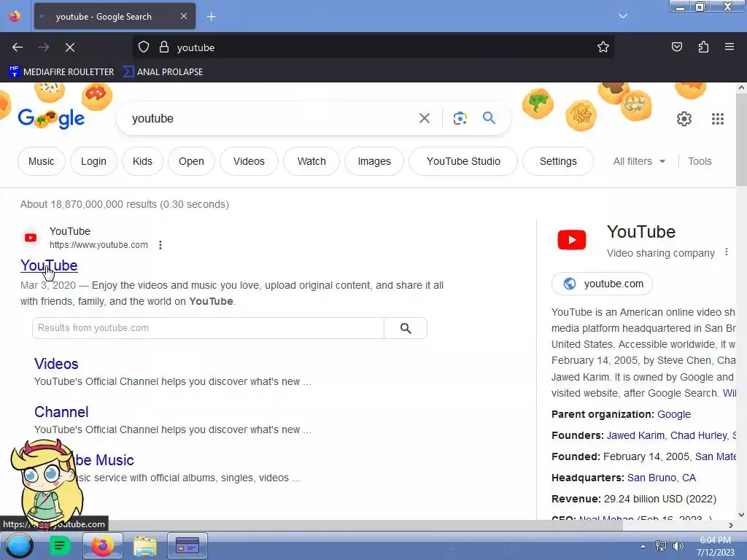Open the YouTube result title link
Image resolution: width=747 pixels, height=560 pixels.
coord(49,265)
